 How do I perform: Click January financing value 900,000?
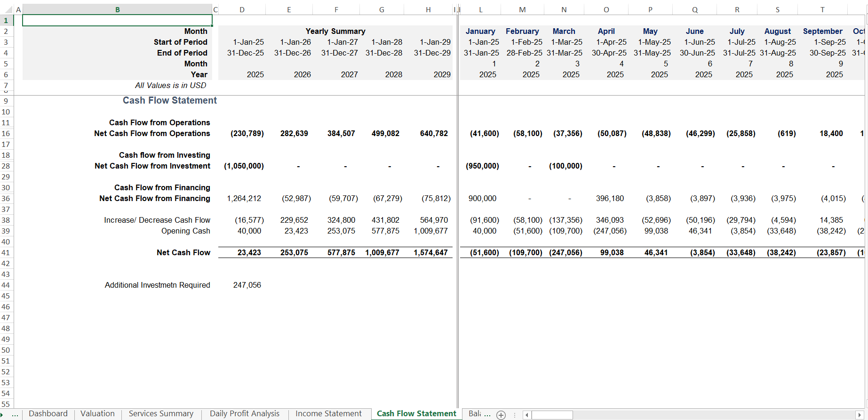[482, 198]
